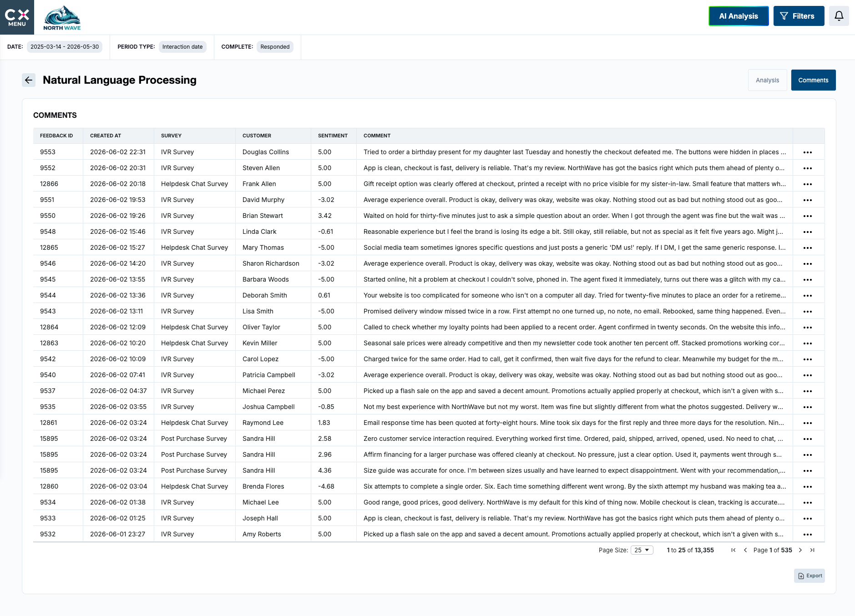The width and height of the screenshot is (855, 616).
Task: Open the notifications bell
Action: (x=839, y=16)
